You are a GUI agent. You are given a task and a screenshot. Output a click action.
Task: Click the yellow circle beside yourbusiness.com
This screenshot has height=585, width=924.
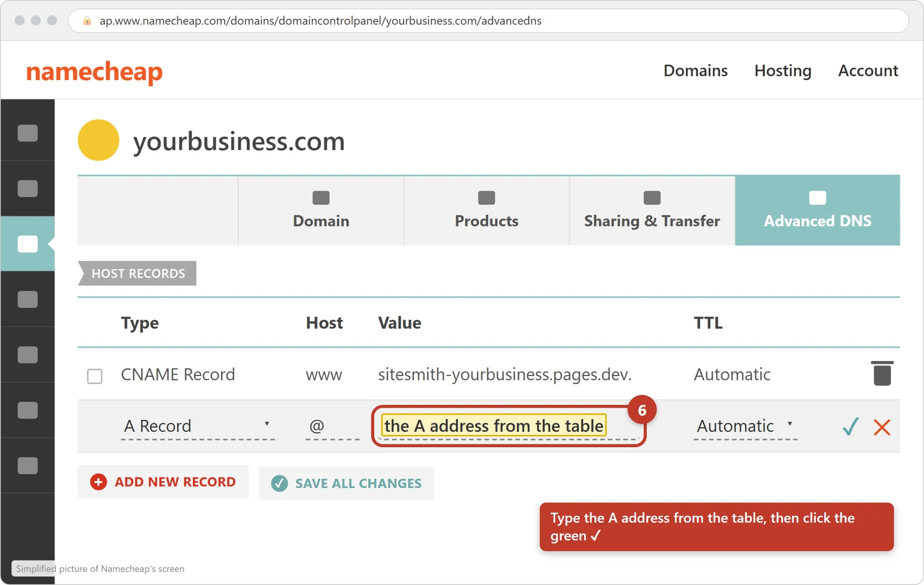(x=99, y=140)
